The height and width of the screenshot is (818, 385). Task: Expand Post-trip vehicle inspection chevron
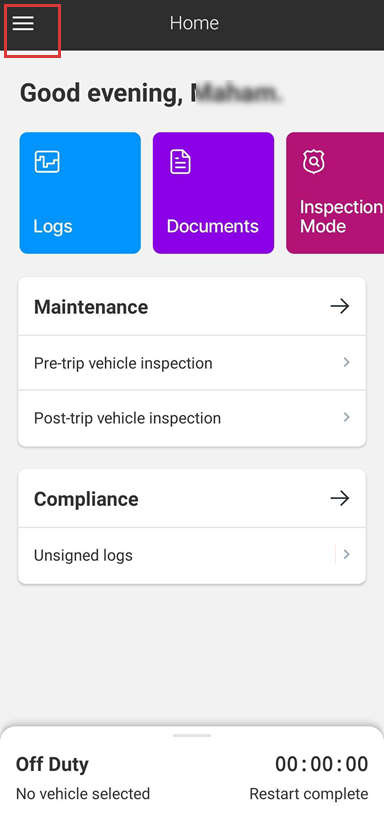click(346, 417)
